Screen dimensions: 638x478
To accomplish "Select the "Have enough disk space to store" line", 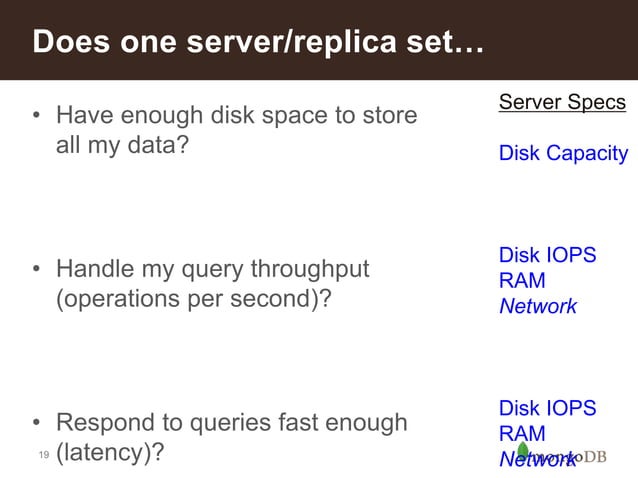I will [x=236, y=117].
